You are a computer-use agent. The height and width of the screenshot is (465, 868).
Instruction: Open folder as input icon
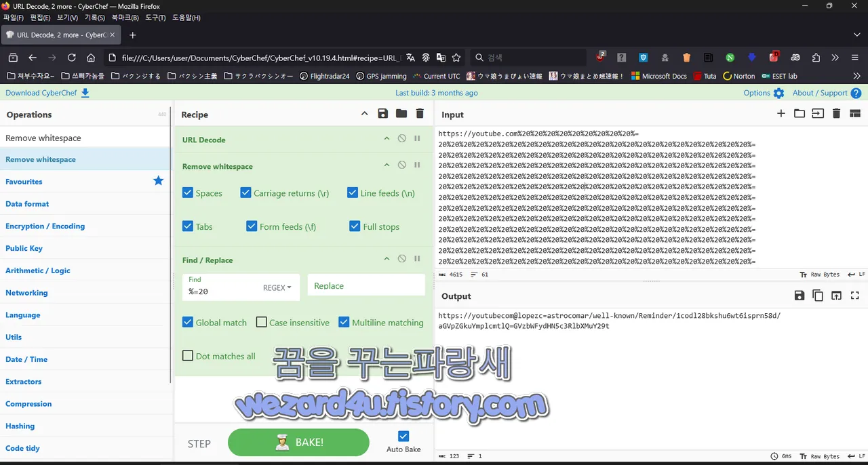pyautogui.click(x=800, y=114)
